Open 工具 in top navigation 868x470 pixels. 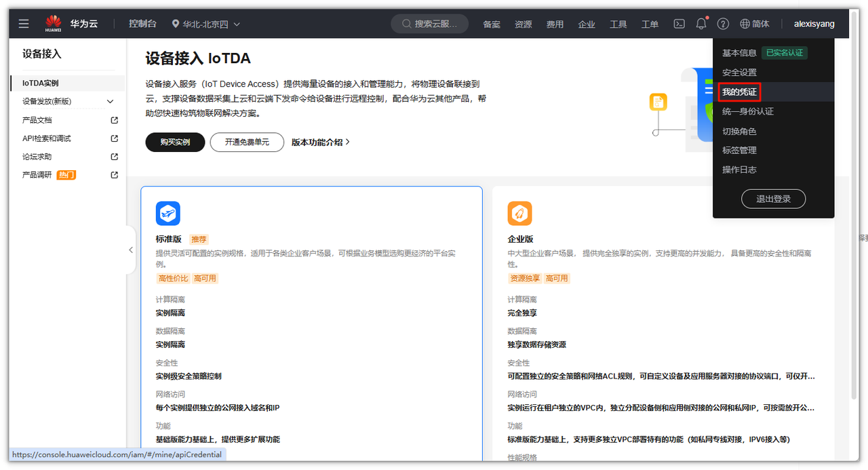pyautogui.click(x=618, y=24)
